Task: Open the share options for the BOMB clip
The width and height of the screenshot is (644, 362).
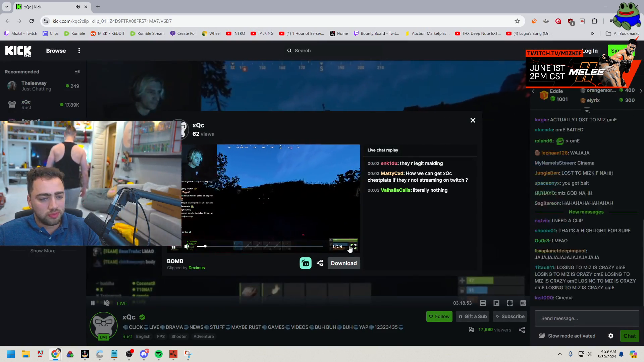Action: click(320, 263)
